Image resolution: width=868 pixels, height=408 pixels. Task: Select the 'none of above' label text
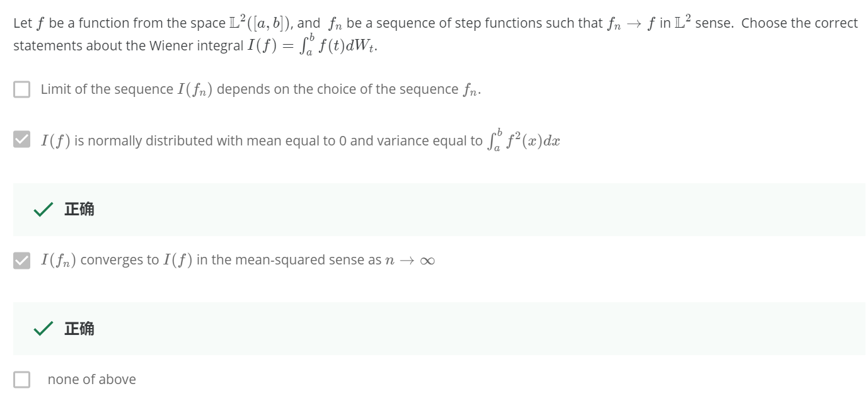click(91, 379)
